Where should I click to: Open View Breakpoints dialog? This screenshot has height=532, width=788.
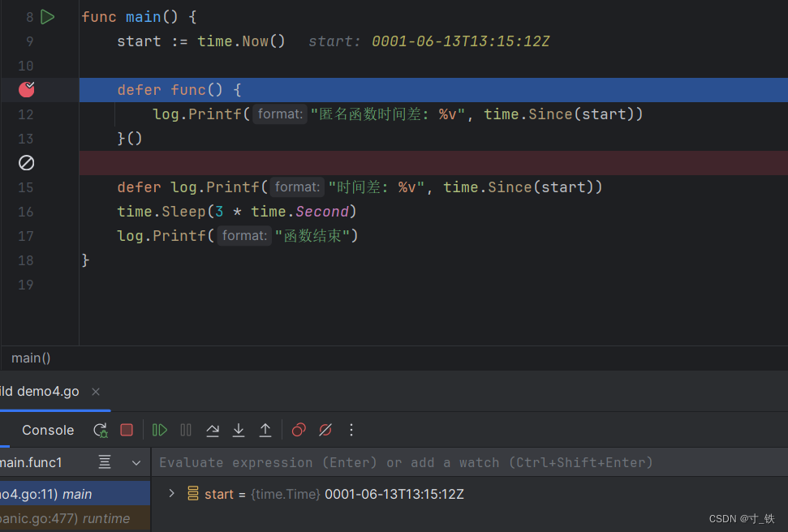299,430
